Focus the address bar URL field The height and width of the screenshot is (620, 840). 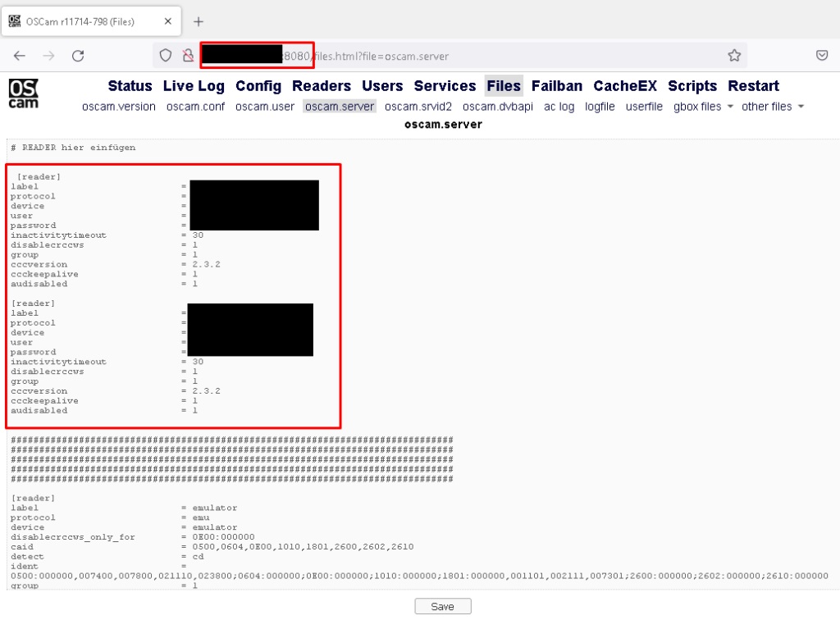point(450,56)
